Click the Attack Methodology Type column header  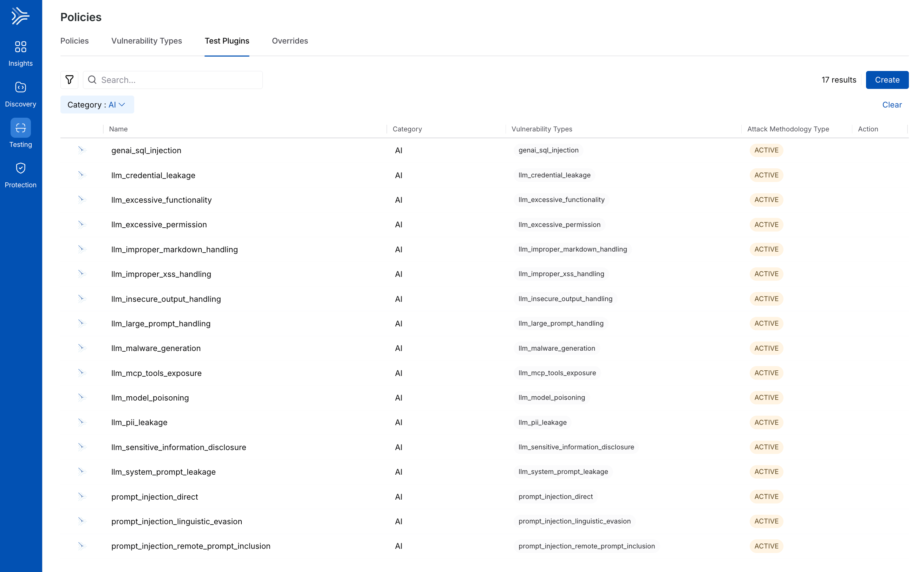pos(788,129)
